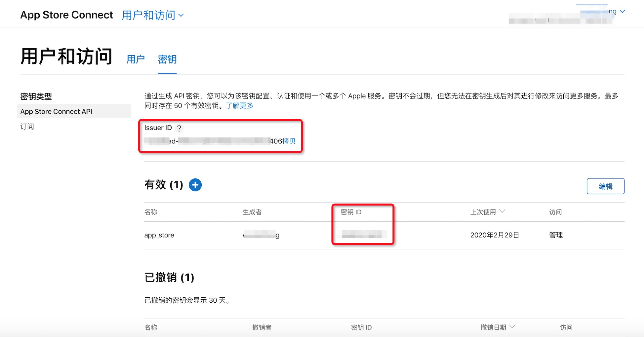Click the 访问 header in revoked table
The image size is (644, 337).
(566, 327)
